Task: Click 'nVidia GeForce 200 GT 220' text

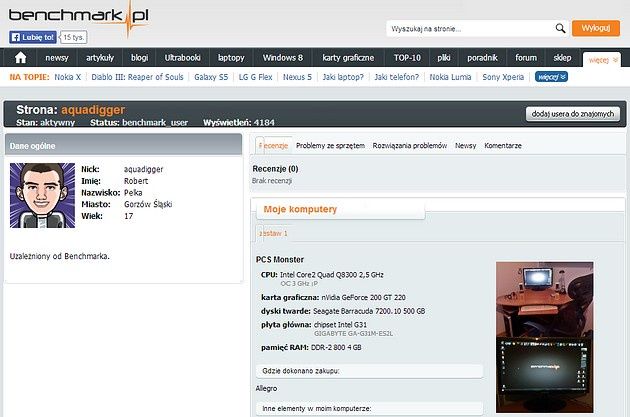Action: coord(363,297)
